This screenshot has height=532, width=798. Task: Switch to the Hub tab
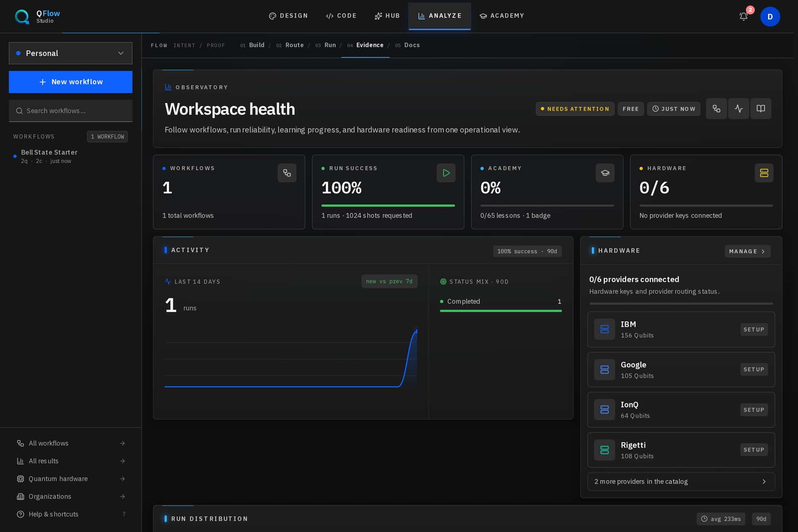point(387,16)
